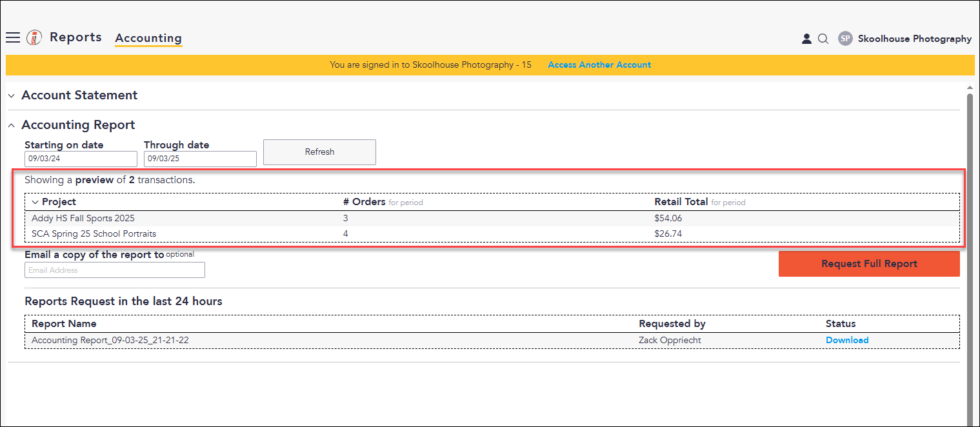Screen dimensions: 980x427
Task: Click the search magnifier icon
Action: (823, 39)
